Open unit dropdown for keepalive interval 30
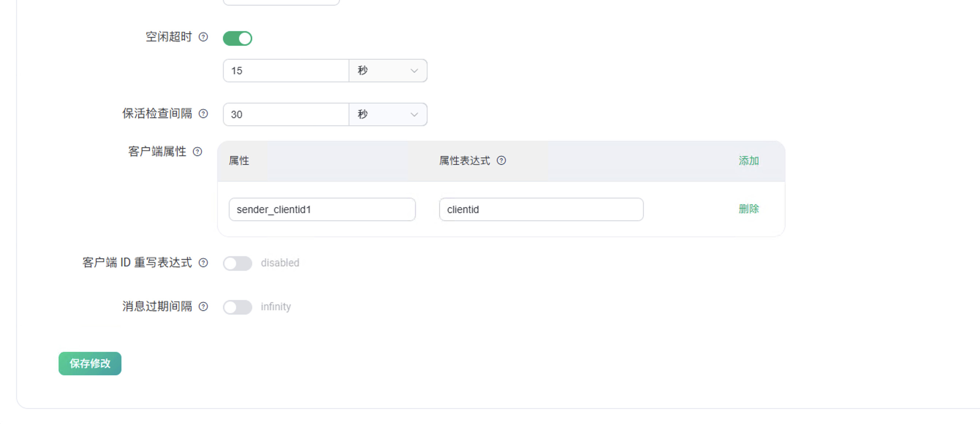The image size is (980, 424). [x=388, y=114]
